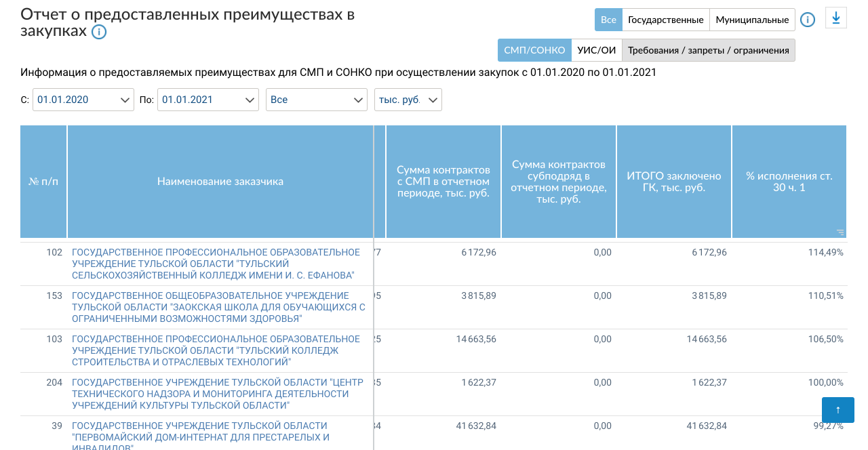
Task: Click the scroll-to-top arrow button
Action: click(837, 410)
